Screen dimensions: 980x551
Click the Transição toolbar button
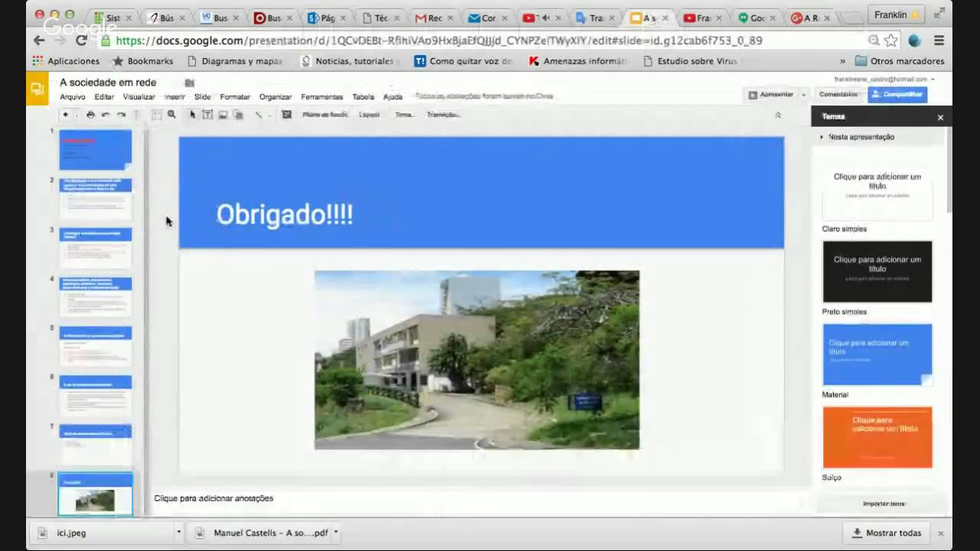[443, 115]
